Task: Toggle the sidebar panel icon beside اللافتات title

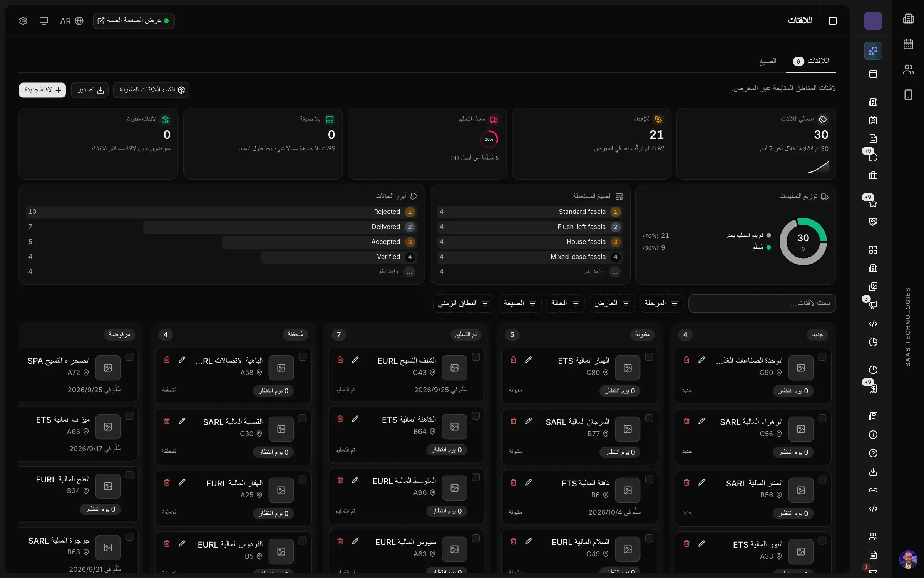Action: [x=832, y=21]
